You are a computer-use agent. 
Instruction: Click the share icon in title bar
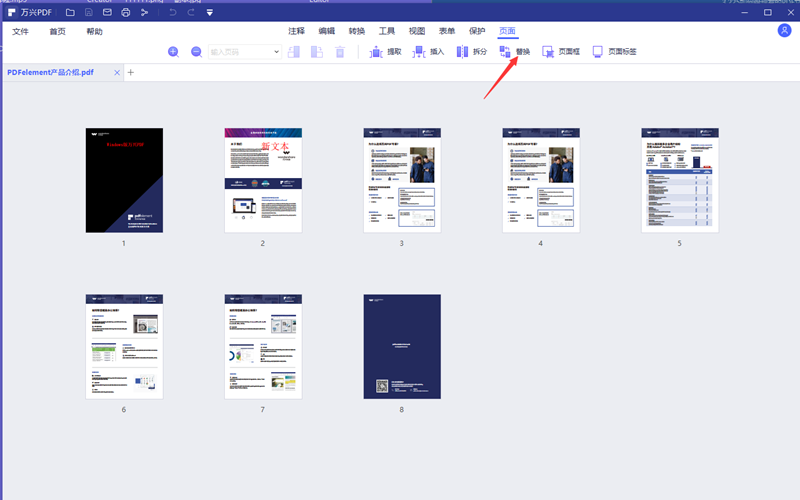[x=144, y=12]
